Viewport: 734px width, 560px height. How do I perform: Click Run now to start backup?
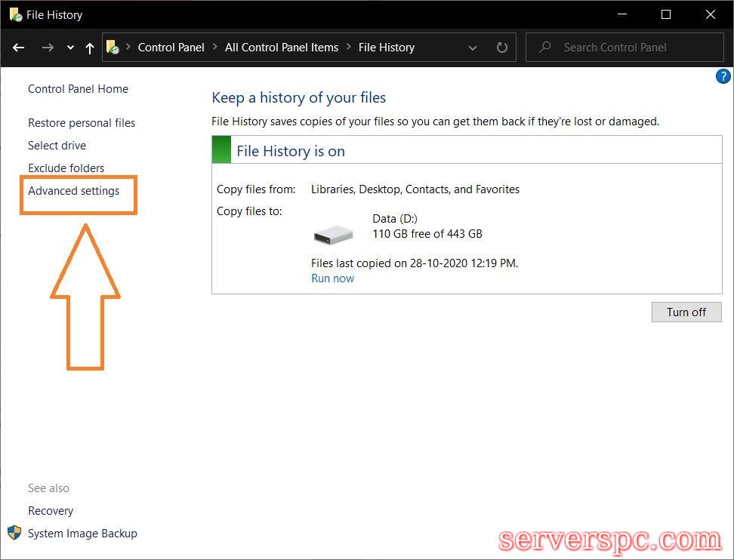coord(332,278)
